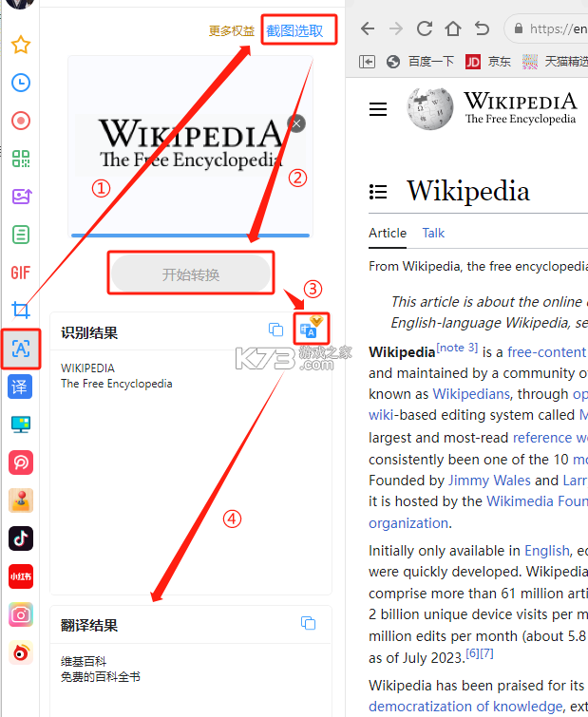The height and width of the screenshot is (717, 588).
Task: Open the green notes document icon
Action: tap(21, 235)
